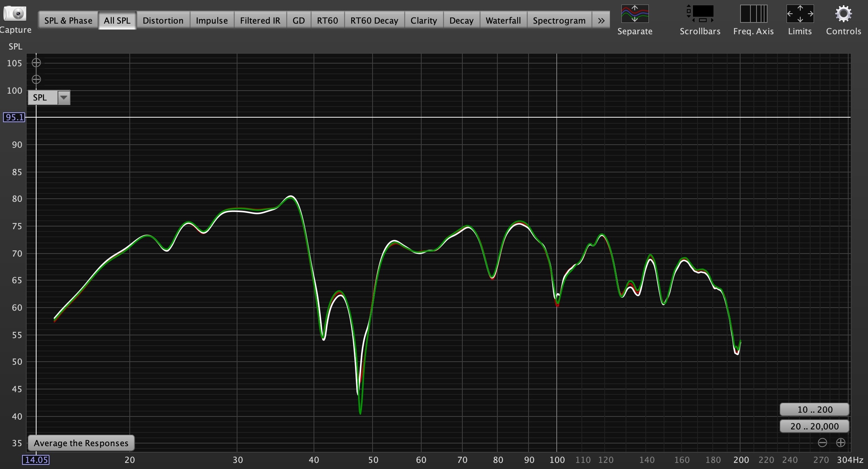Set range with 10 .. 200 button
The image size is (868, 469).
click(x=814, y=410)
